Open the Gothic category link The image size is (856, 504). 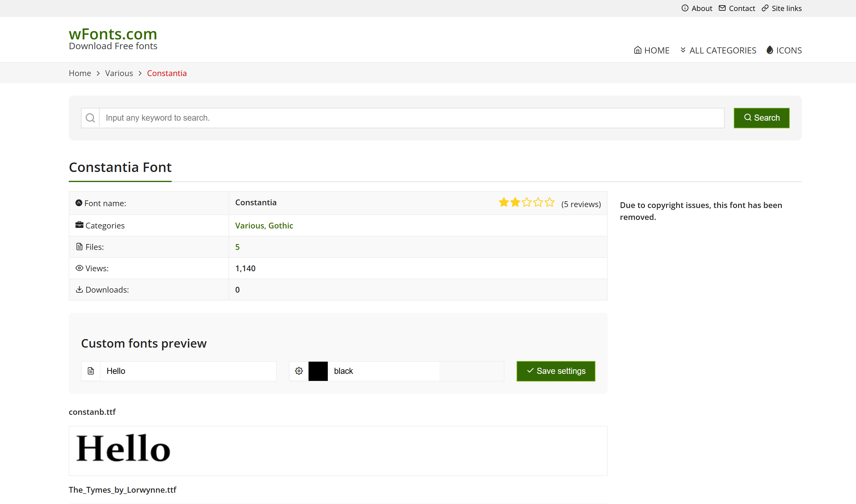point(280,225)
